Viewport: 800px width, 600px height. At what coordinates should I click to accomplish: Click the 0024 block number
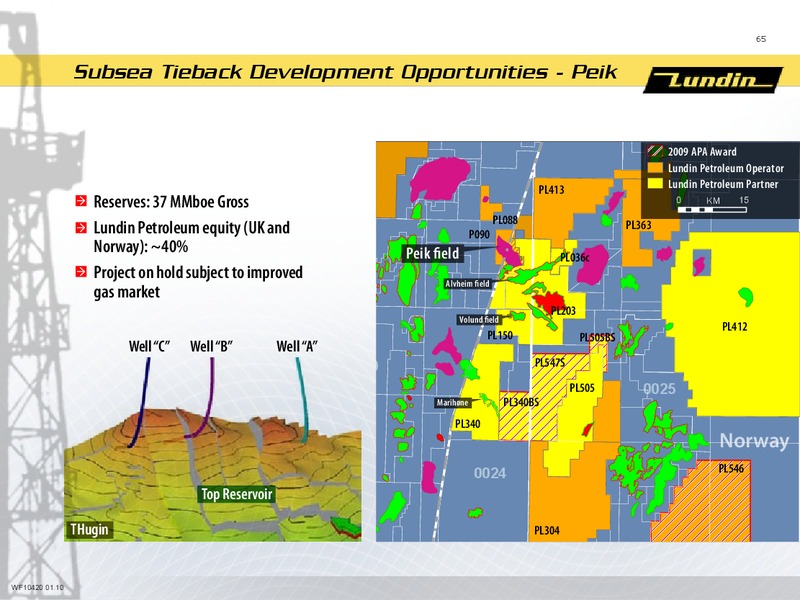[490, 473]
